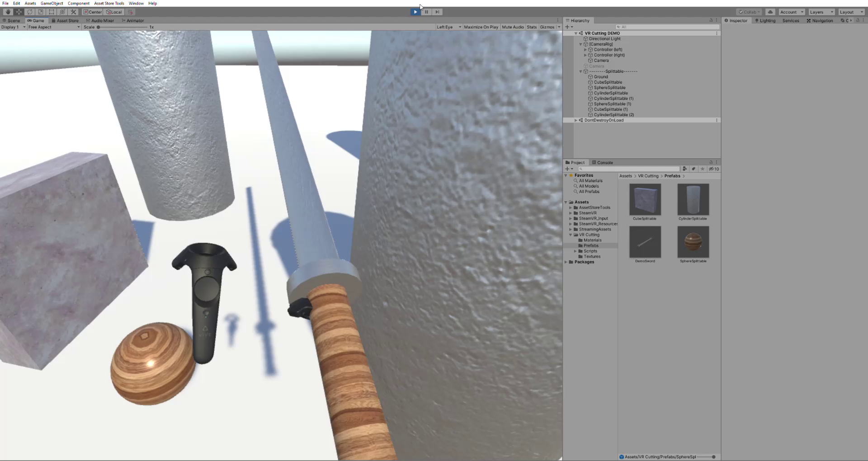Expand Controller (left) object
This screenshot has width=868, height=461.
(585, 49)
